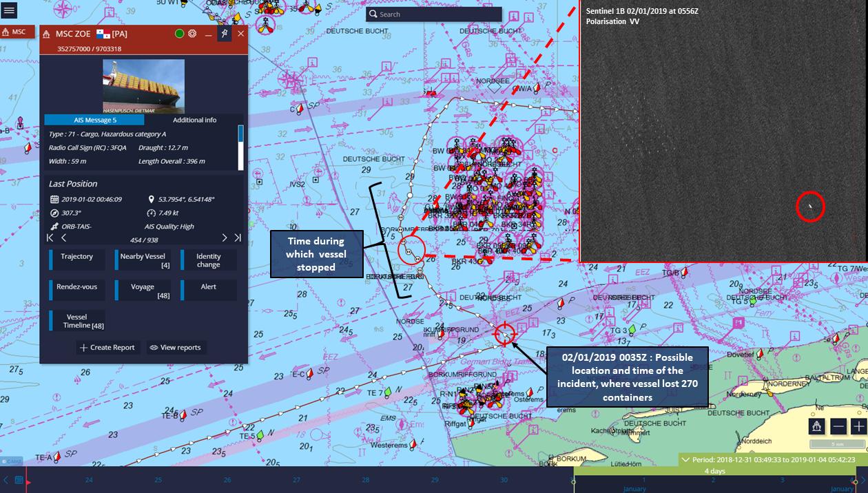Image resolution: width=868 pixels, height=493 pixels.
Task: Select day 27 on the timeline
Action: tap(296, 480)
